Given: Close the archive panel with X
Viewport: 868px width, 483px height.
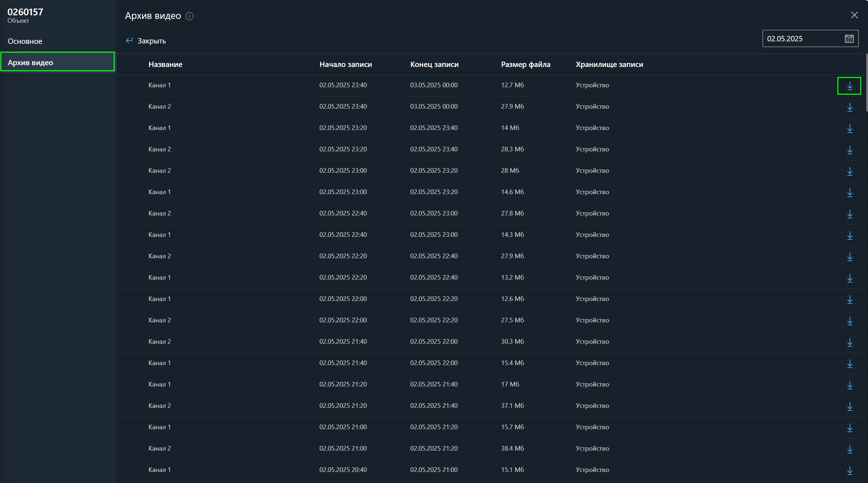Looking at the screenshot, I should coord(854,15).
